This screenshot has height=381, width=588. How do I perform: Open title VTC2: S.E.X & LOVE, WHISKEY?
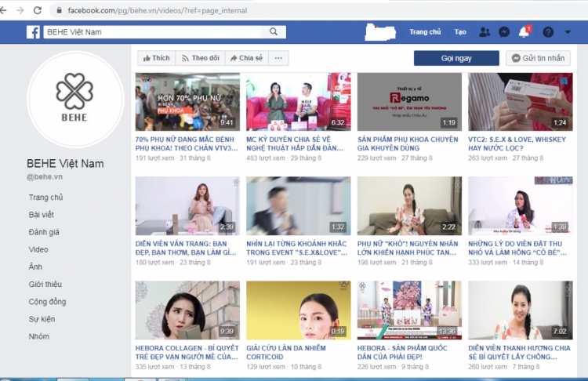coord(517,143)
